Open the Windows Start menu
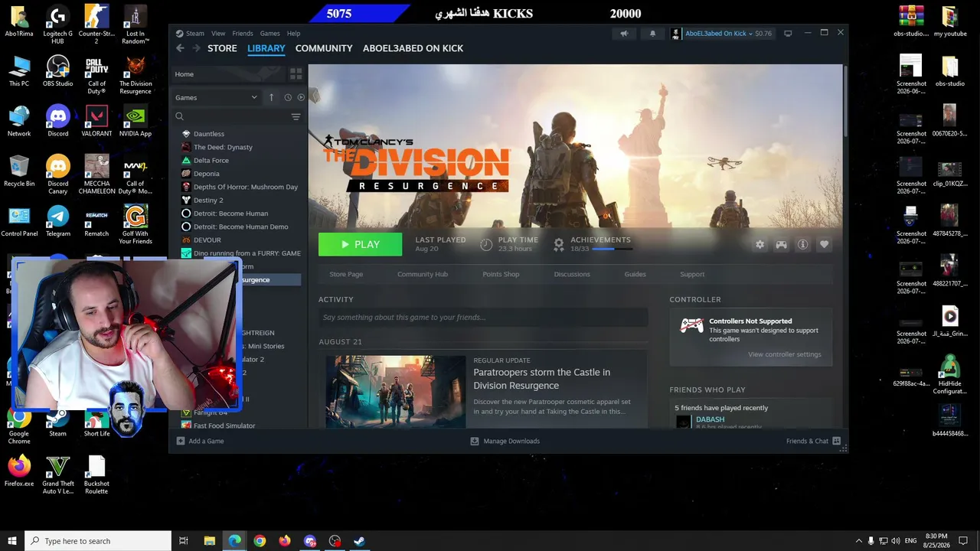The image size is (980, 551). point(12,541)
